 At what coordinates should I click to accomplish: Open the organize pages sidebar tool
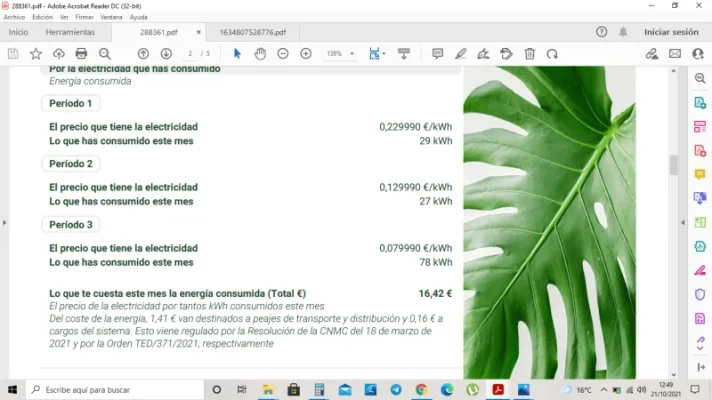click(700, 127)
